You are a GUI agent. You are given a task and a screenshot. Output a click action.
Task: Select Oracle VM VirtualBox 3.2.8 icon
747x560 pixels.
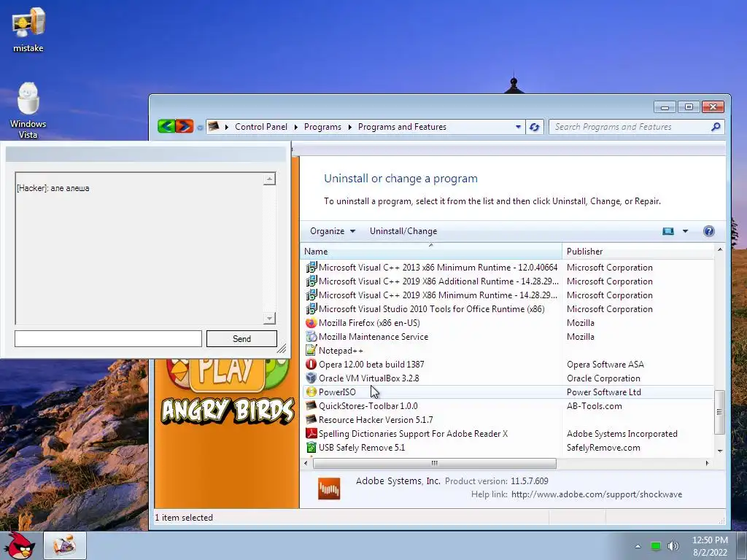(311, 378)
